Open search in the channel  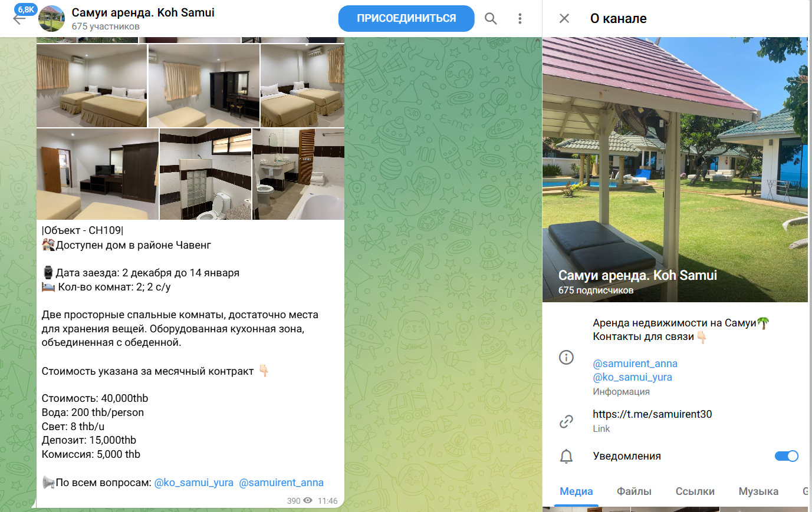[x=491, y=19]
